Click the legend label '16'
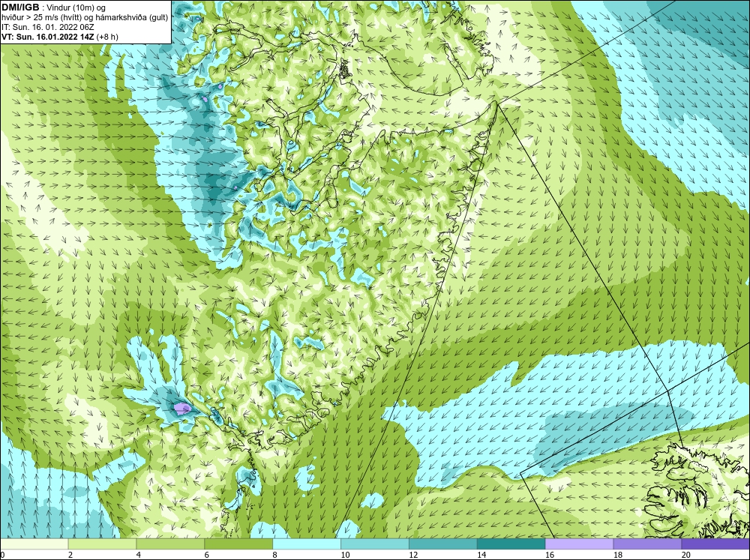 point(550,555)
